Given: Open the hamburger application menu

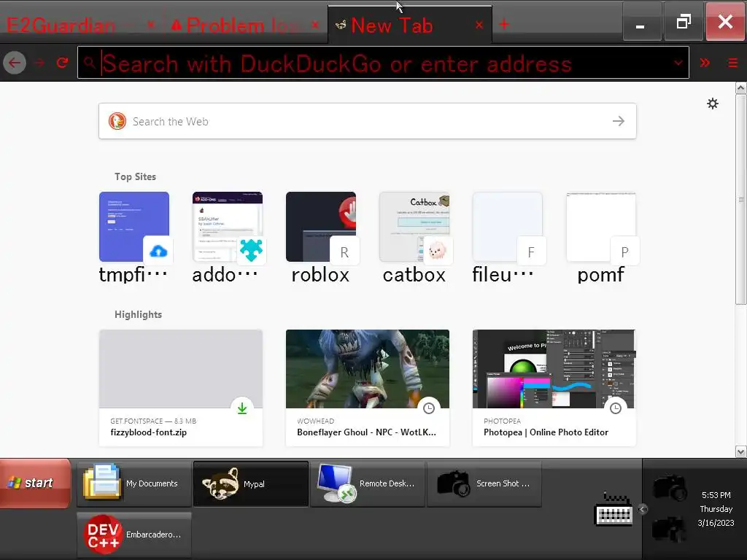Looking at the screenshot, I should [x=732, y=63].
